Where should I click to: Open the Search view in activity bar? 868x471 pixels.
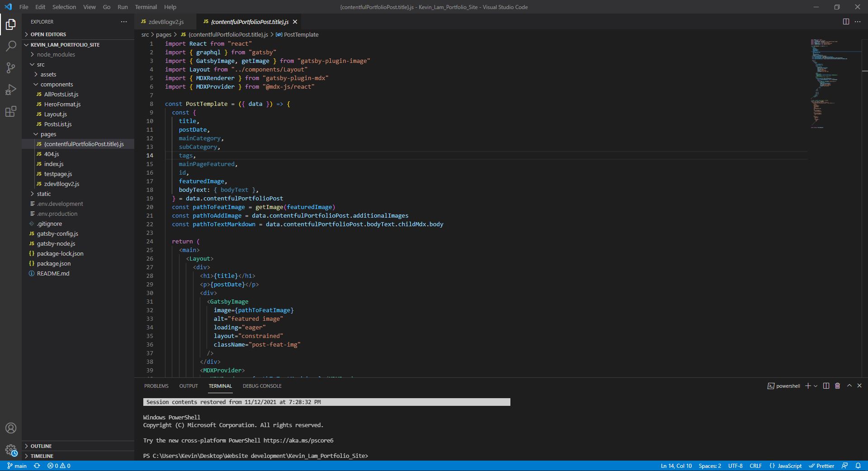[x=11, y=46]
